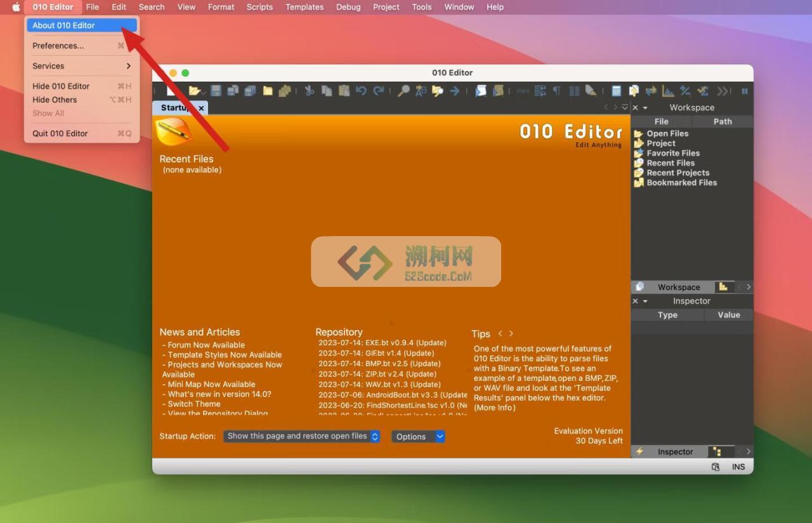Image resolution: width=812 pixels, height=523 pixels.
Task: Click the Cut scissors toolbar icon
Action: point(310,91)
